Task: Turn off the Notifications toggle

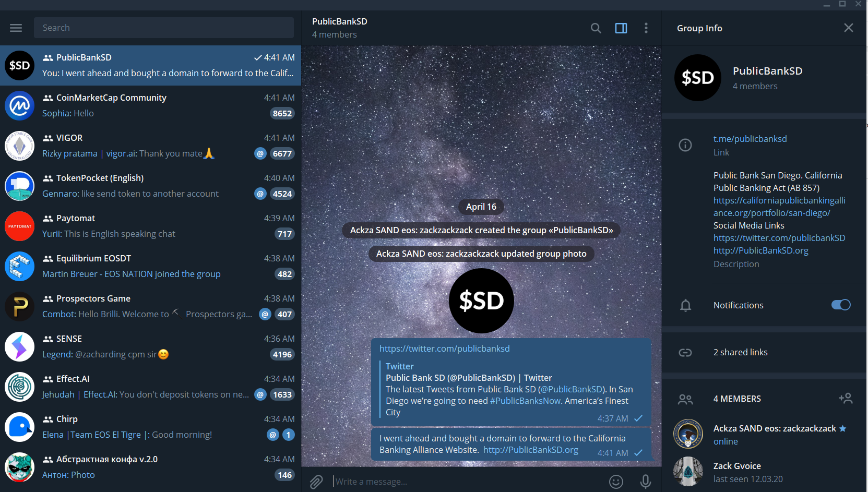Action: click(841, 305)
